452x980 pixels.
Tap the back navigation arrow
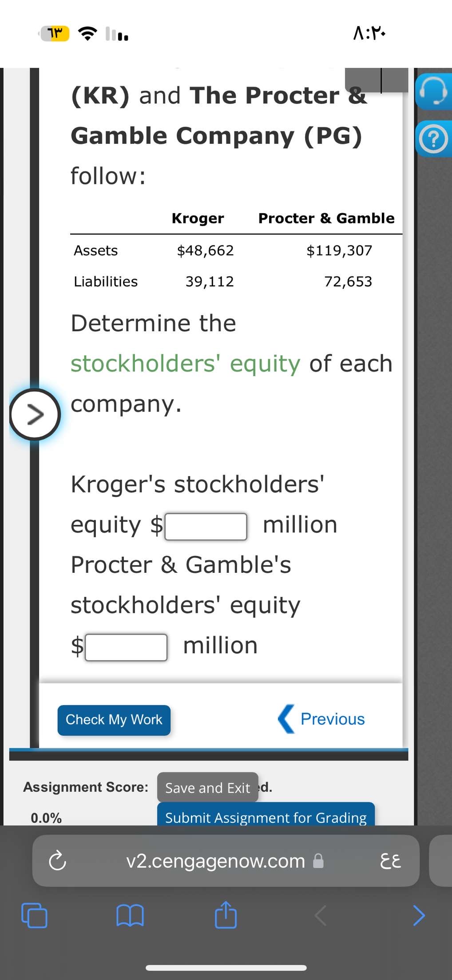click(321, 915)
